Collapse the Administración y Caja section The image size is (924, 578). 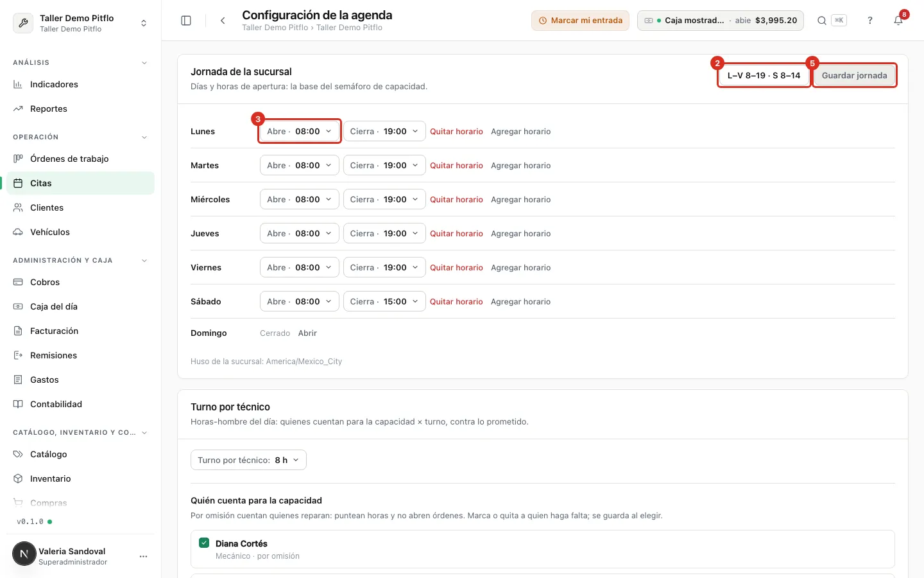click(144, 261)
